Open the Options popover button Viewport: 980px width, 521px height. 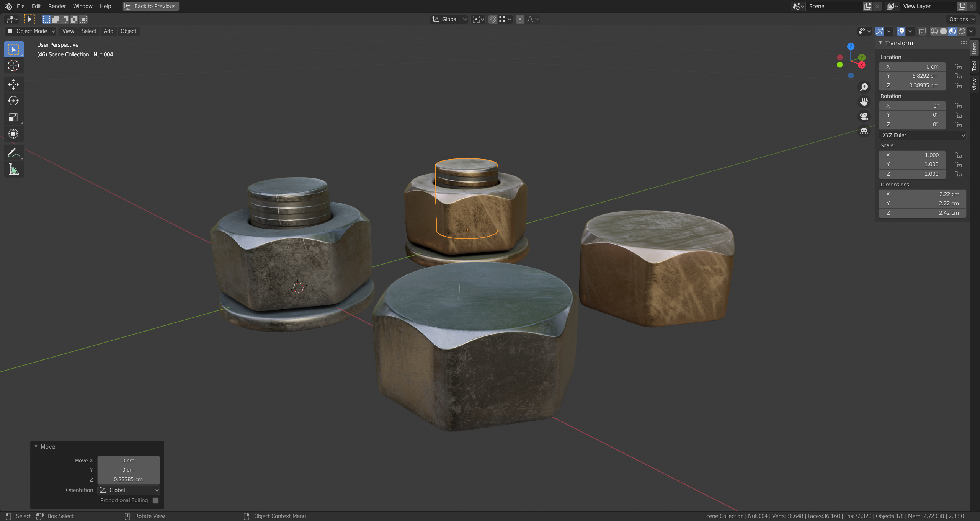point(961,19)
